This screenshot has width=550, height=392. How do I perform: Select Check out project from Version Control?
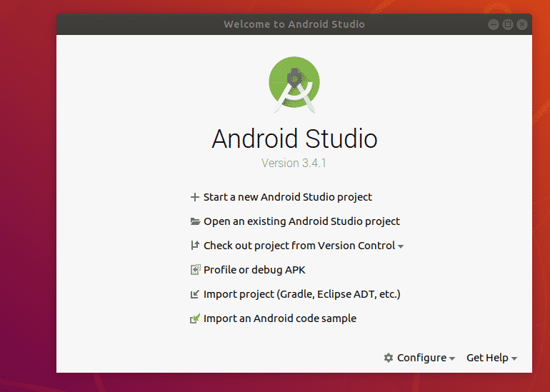299,246
